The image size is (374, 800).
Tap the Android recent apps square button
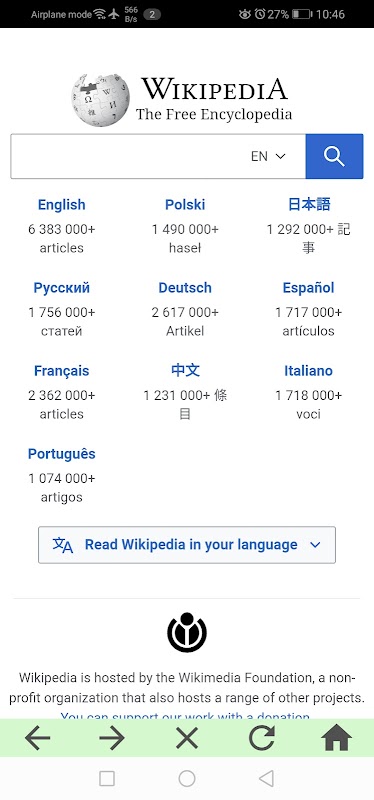pos(107,779)
